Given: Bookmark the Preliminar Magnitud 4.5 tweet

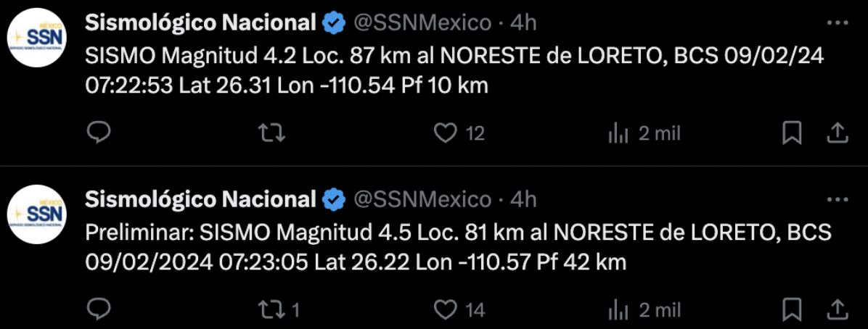Looking at the screenshot, I should tap(792, 309).
